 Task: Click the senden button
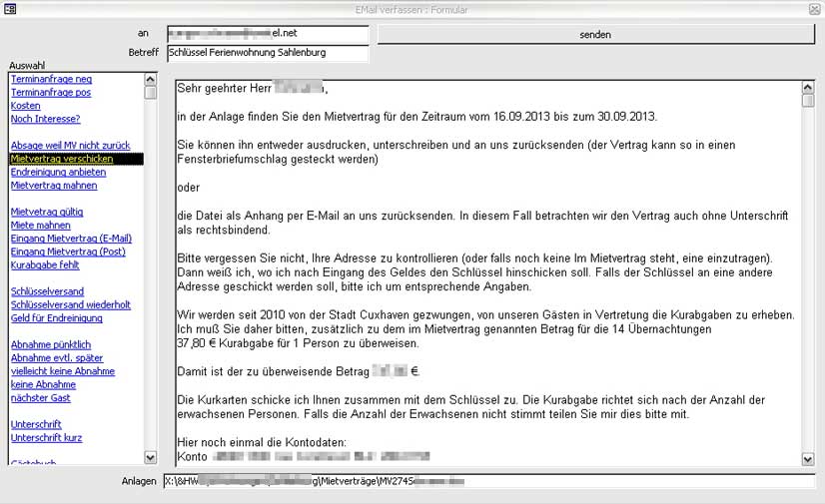pyautogui.click(x=595, y=35)
